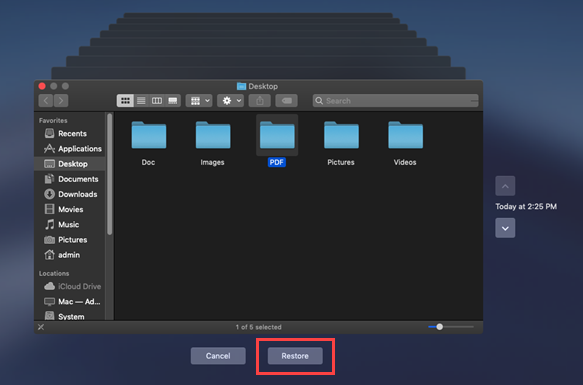The width and height of the screenshot is (583, 385).
Task: Click the "PDF" folder name label
Action: pos(277,162)
